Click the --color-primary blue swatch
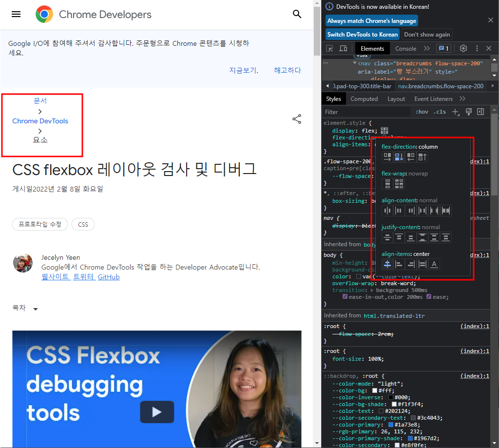Viewport: 499px width, 448px height. point(391,425)
